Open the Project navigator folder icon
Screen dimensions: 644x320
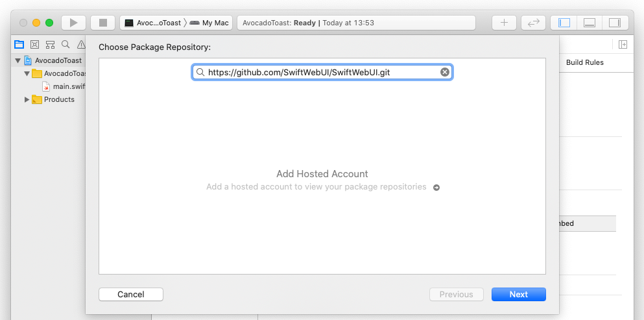(19, 44)
